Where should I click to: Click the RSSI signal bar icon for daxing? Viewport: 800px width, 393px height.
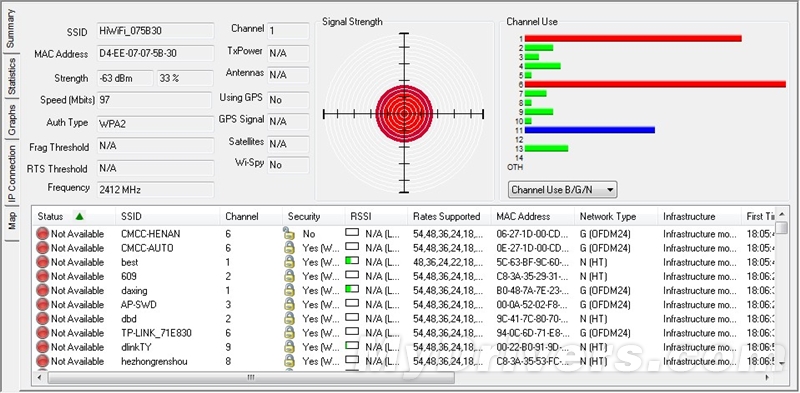[352, 289]
